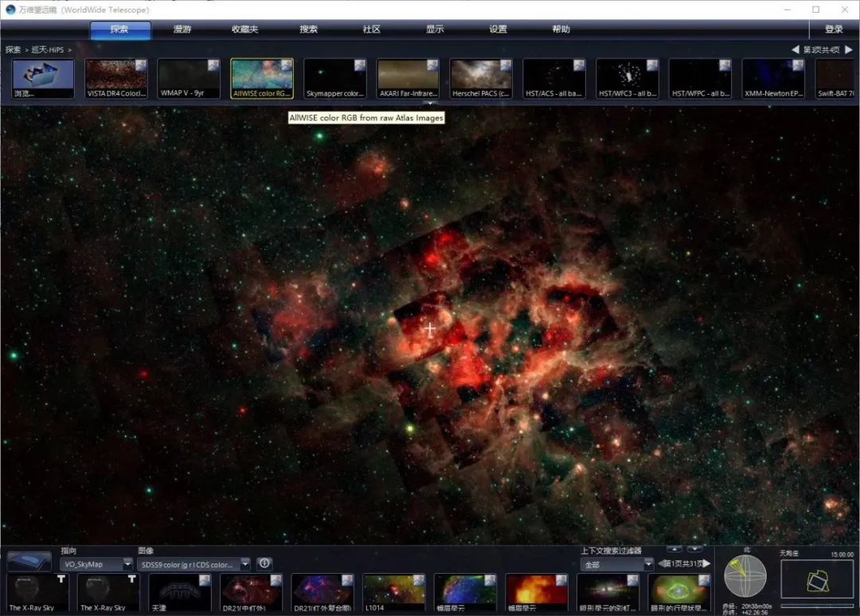This screenshot has width=860, height=616.
Task: Go to previous page of top collection
Action: point(795,50)
